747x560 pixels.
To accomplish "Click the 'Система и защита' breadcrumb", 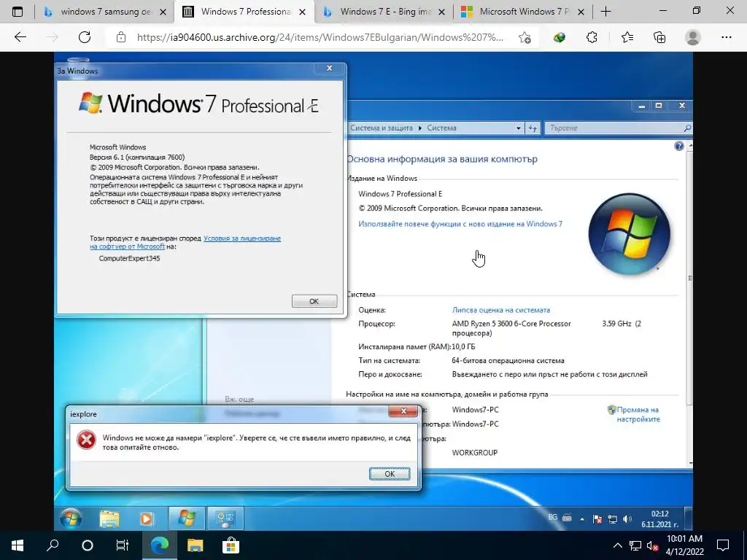I will click(381, 128).
